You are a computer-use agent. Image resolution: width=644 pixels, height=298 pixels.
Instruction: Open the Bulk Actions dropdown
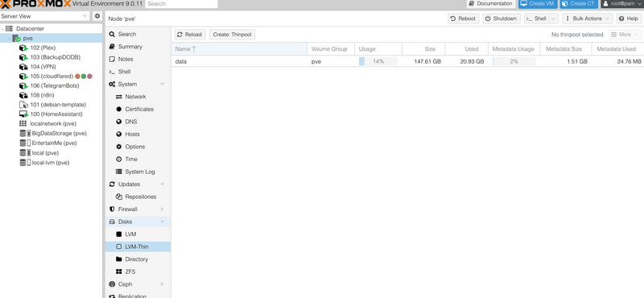(x=588, y=19)
